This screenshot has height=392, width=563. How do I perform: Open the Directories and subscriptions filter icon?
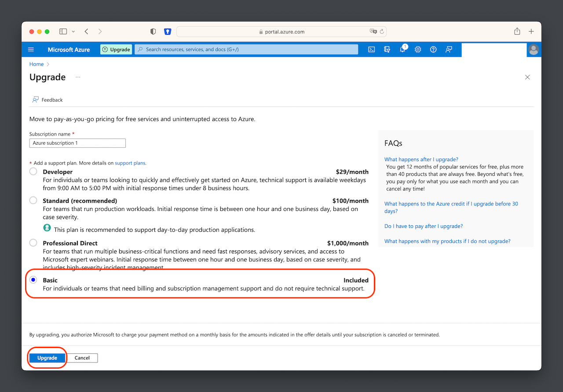click(387, 50)
